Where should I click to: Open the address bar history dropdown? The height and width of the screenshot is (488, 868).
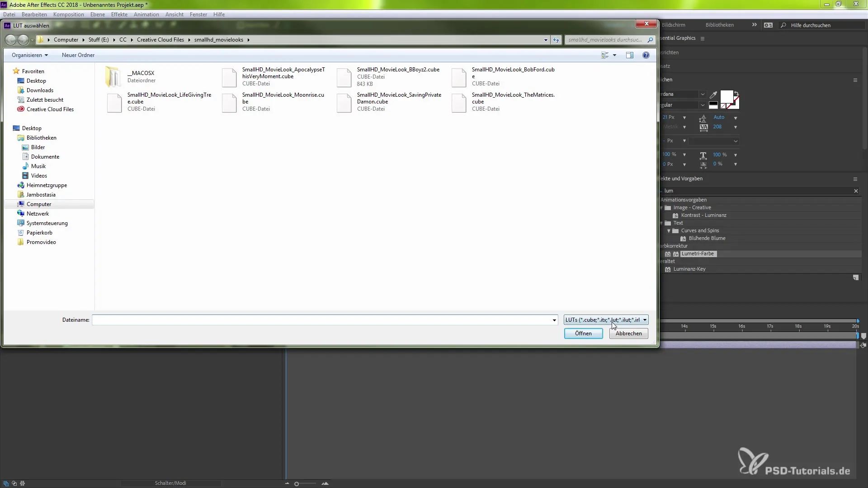546,40
